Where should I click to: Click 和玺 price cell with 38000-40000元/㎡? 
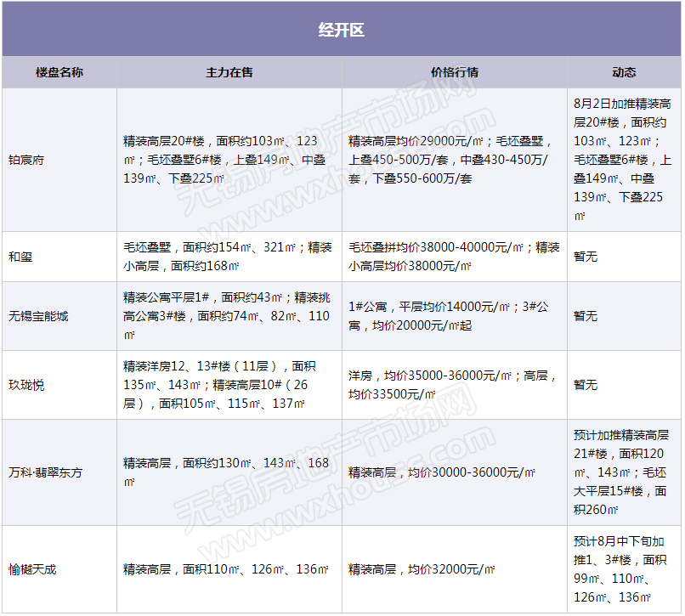coord(453,256)
